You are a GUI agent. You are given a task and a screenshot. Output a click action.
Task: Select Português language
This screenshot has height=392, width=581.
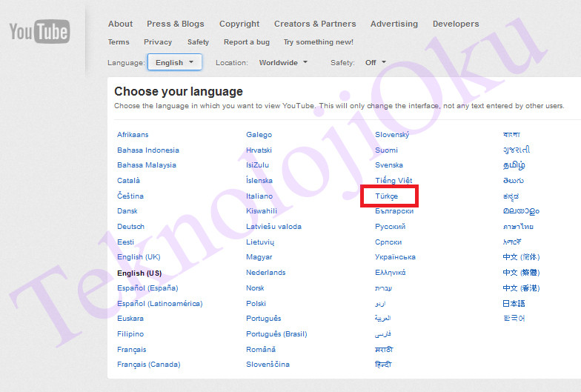pyautogui.click(x=264, y=319)
